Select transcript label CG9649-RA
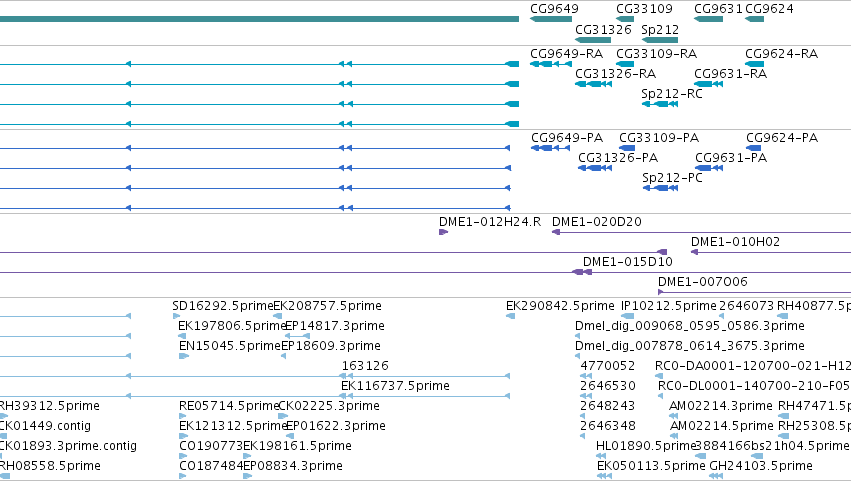 click(x=566, y=53)
